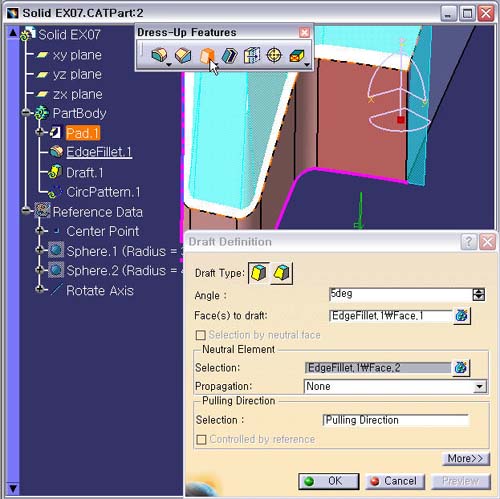Select Draft.1 in the specification tree

pyautogui.click(x=85, y=173)
